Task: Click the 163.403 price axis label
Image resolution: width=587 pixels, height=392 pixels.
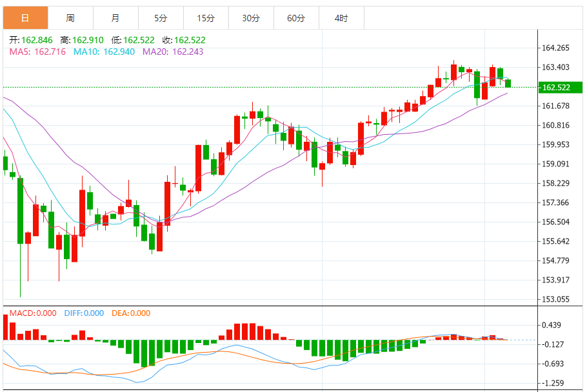Action: tap(555, 67)
